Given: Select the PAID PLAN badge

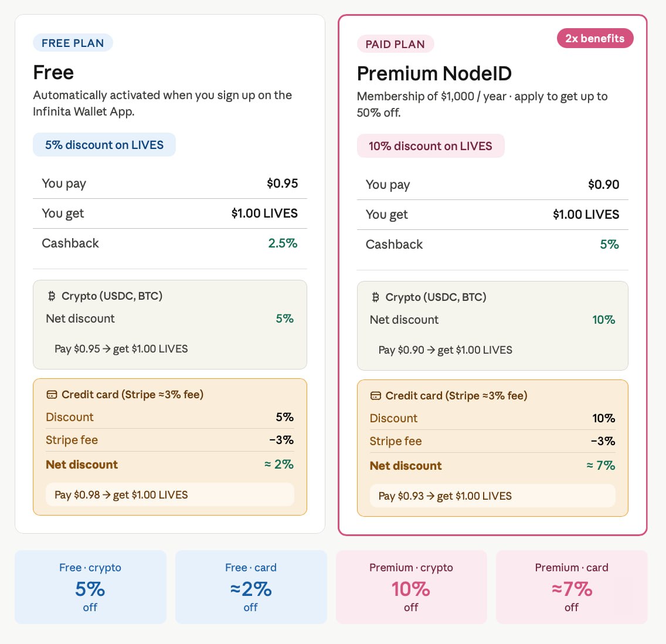Looking at the screenshot, I should (x=395, y=44).
